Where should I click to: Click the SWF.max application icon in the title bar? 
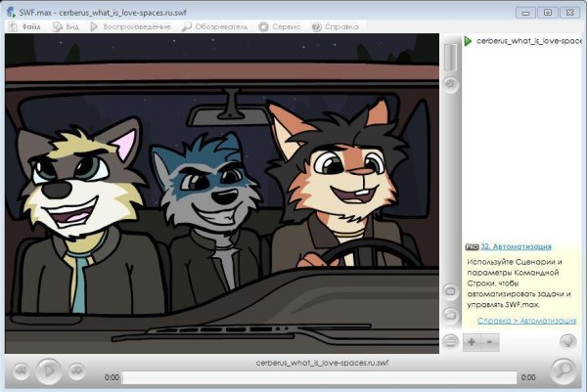pyautogui.click(x=11, y=12)
